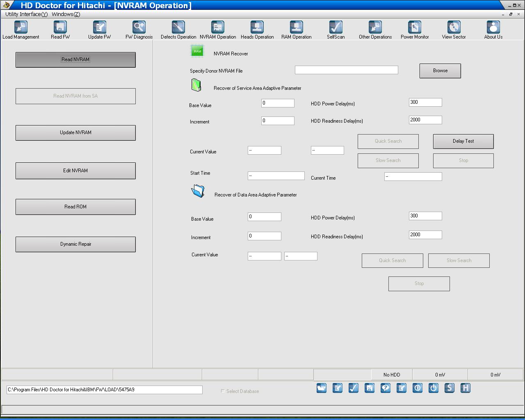Screen dimensions: 525x420
Task: Click Stop in the Data Area section
Action: pos(419,283)
